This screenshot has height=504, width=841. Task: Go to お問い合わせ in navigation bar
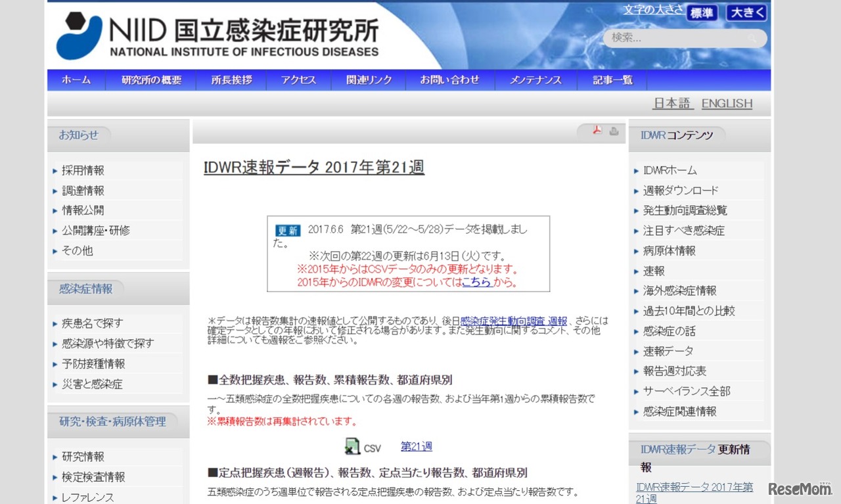click(449, 80)
